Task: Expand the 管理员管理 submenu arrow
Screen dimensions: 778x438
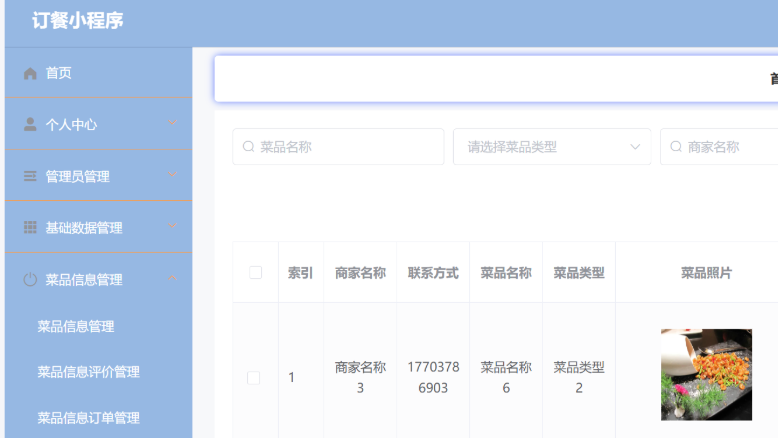Action: coord(172,176)
